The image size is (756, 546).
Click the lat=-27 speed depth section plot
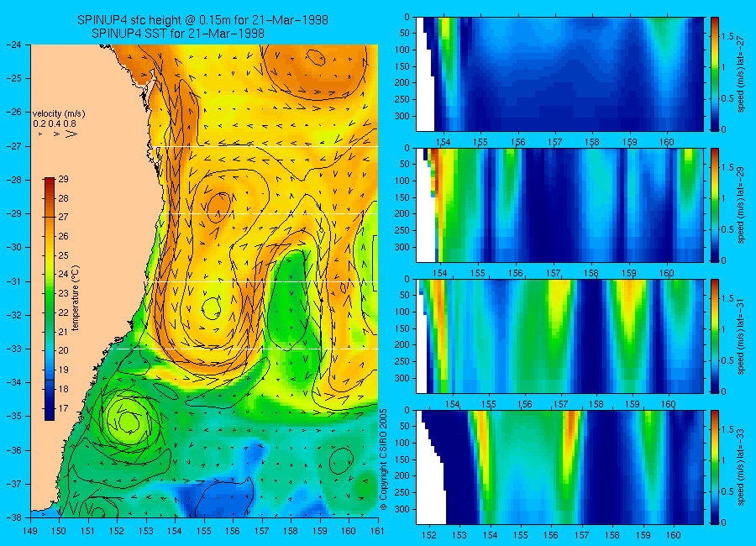tap(559, 74)
